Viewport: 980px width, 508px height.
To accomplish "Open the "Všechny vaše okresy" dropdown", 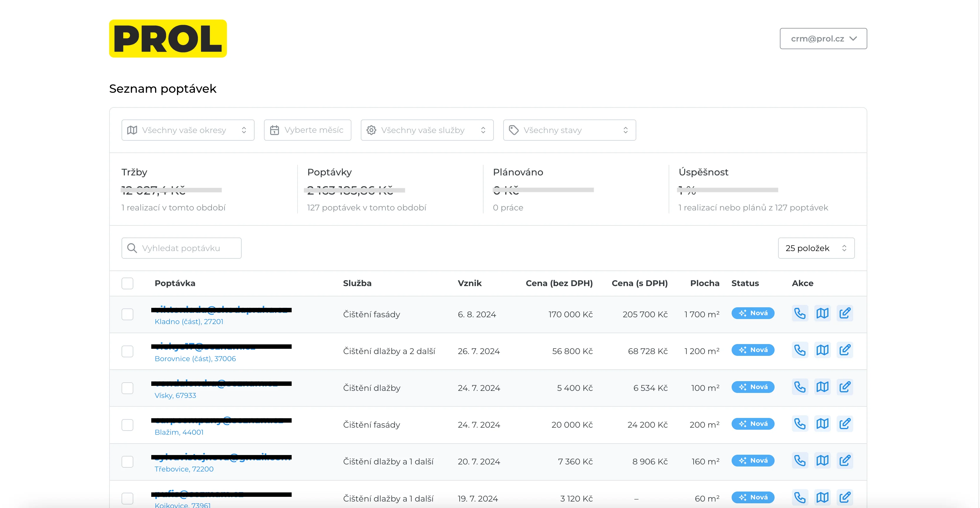I will click(x=187, y=130).
